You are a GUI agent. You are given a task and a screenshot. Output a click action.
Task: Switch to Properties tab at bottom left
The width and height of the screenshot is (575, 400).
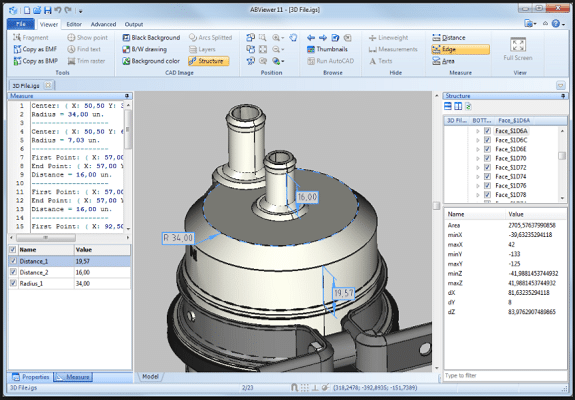[x=31, y=377]
